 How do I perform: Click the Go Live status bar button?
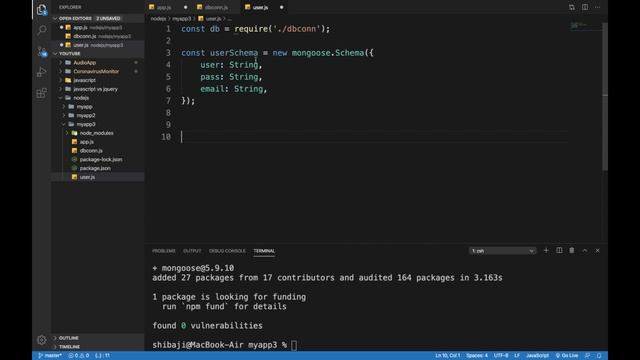pyautogui.click(x=567, y=356)
